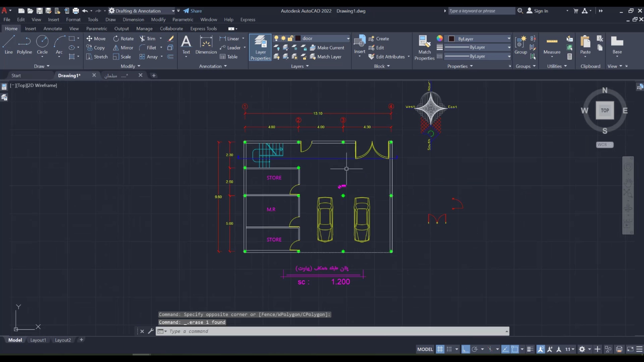The image size is (644, 362).
Task: Select the Polyline tool
Action: pyautogui.click(x=24, y=45)
